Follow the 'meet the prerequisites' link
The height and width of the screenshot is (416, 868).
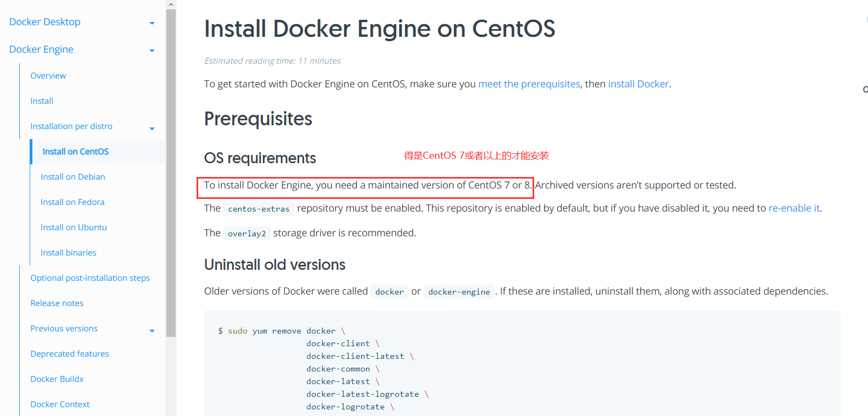[x=529, y=84]
